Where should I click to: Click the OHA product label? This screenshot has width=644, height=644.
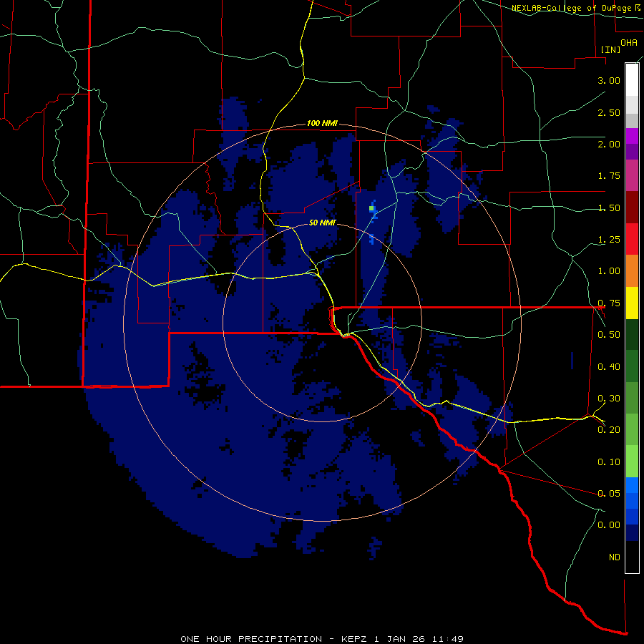tap(629, 42)
